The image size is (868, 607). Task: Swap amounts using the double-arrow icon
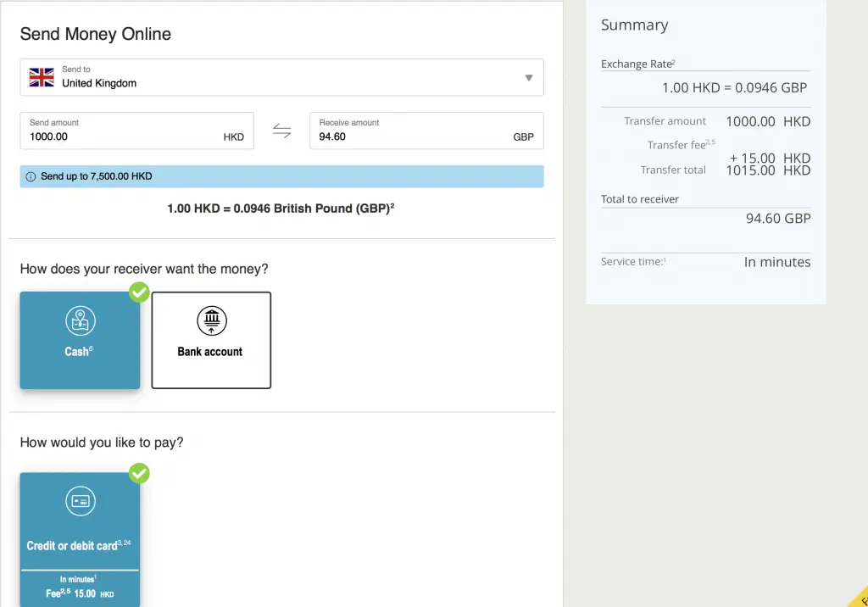[x=281, y=131]
